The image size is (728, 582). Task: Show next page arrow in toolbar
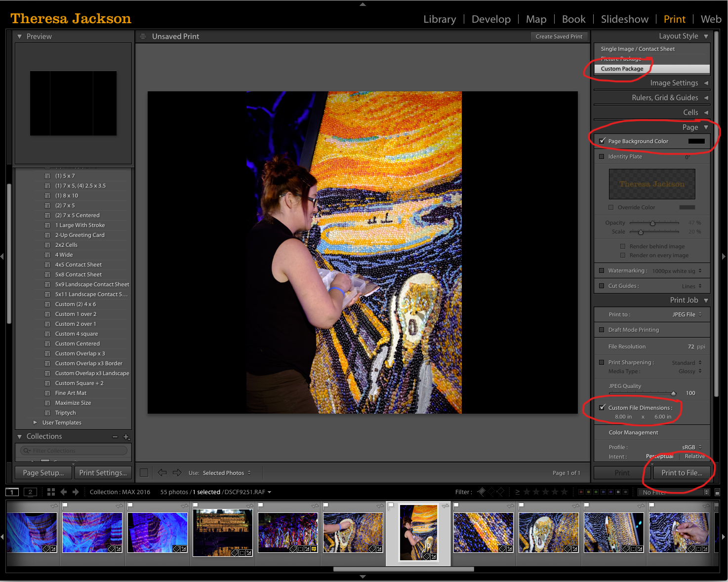click(177, 472)
